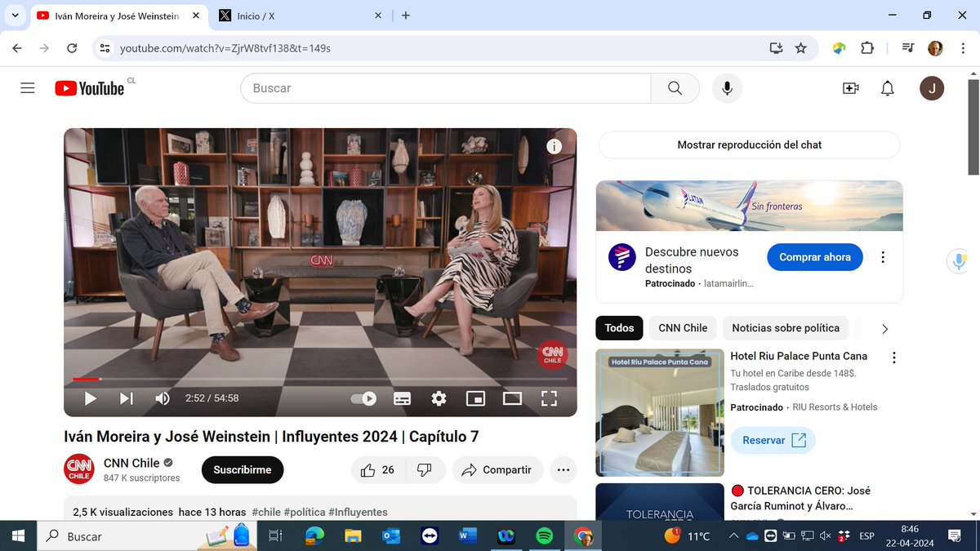
Task: Click the #chile hashtag
Action: click(x=266, y=513)
